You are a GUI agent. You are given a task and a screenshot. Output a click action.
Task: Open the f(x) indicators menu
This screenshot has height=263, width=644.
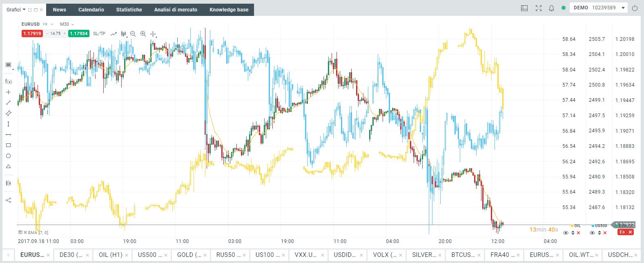pyautogui.click(x=8, y=82)
